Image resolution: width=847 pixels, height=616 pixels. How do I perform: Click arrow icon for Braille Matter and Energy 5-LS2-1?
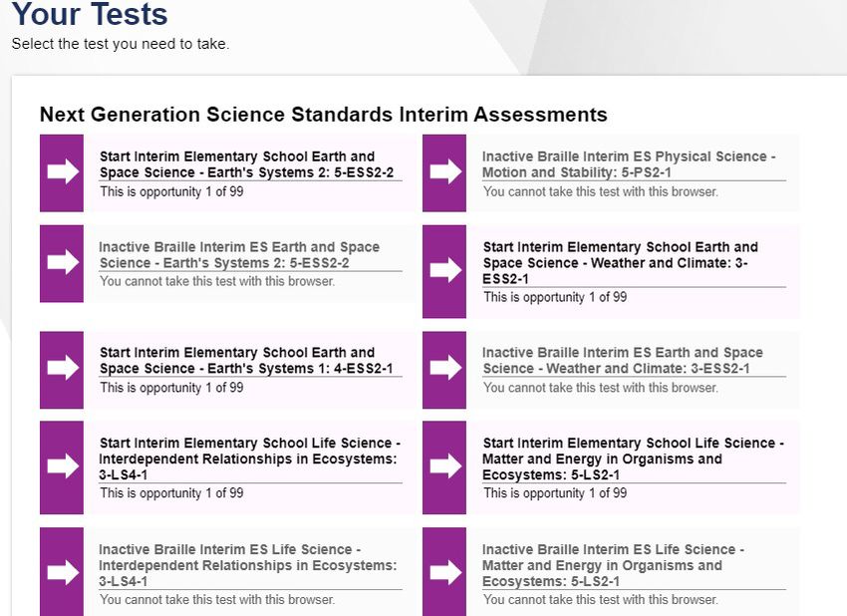click(444, 572)
